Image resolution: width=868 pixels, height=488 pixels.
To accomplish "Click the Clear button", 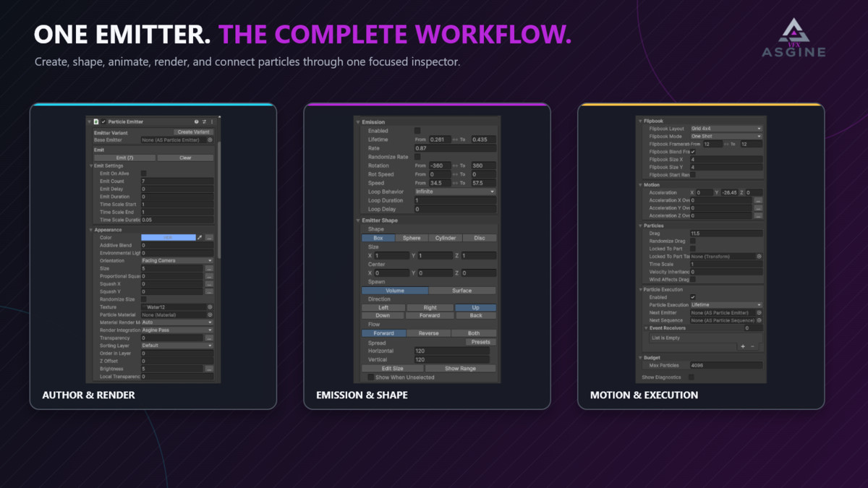I will 185,158.
